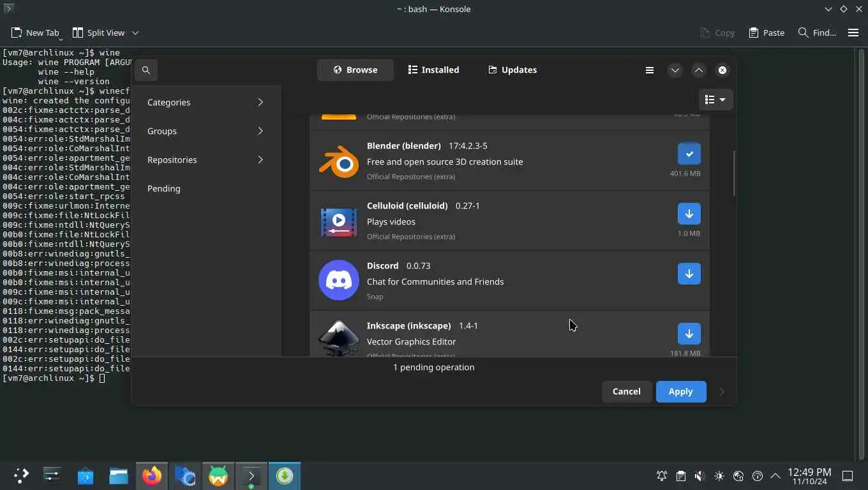This screenshot has width=868, height=490.
Task: Open Konsole hamburger menu
Action: 853,33
